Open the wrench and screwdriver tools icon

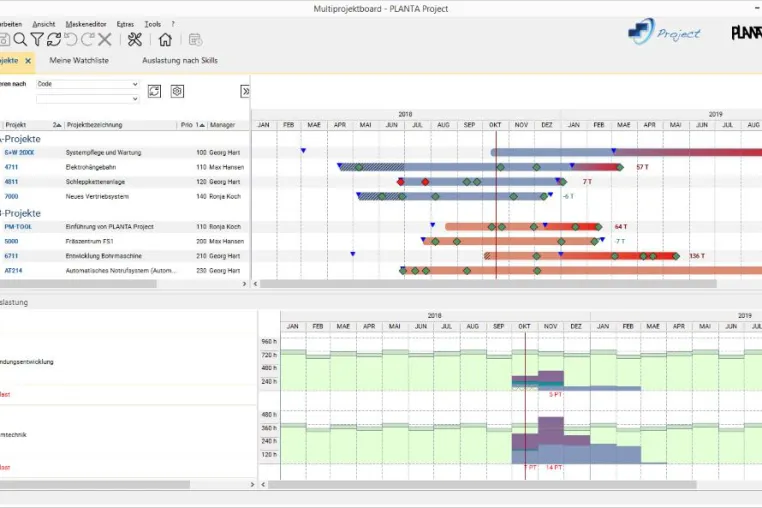pyautogui.click(x=135, y=39)
